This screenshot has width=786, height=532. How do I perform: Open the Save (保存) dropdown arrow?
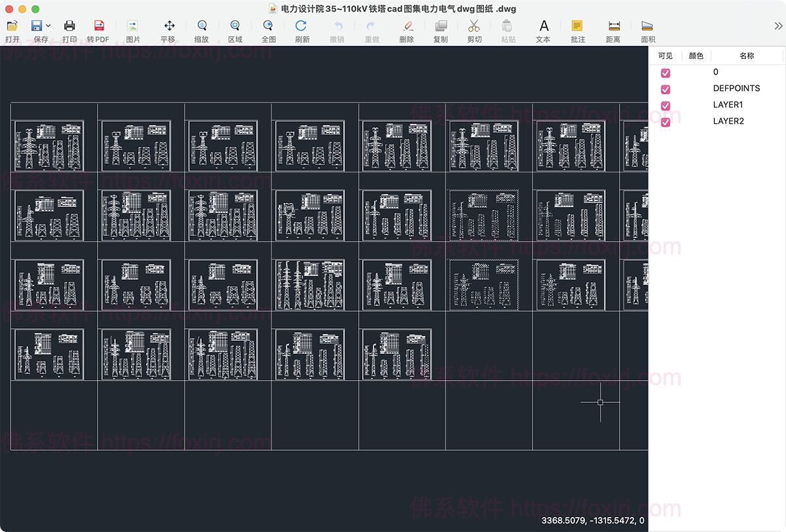tap(48, 26)
